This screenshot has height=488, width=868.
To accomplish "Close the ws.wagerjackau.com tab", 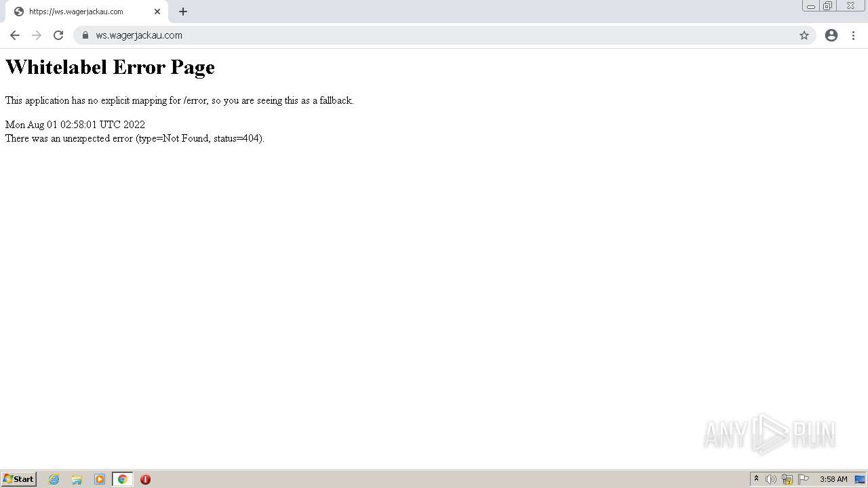I will 157,12.
